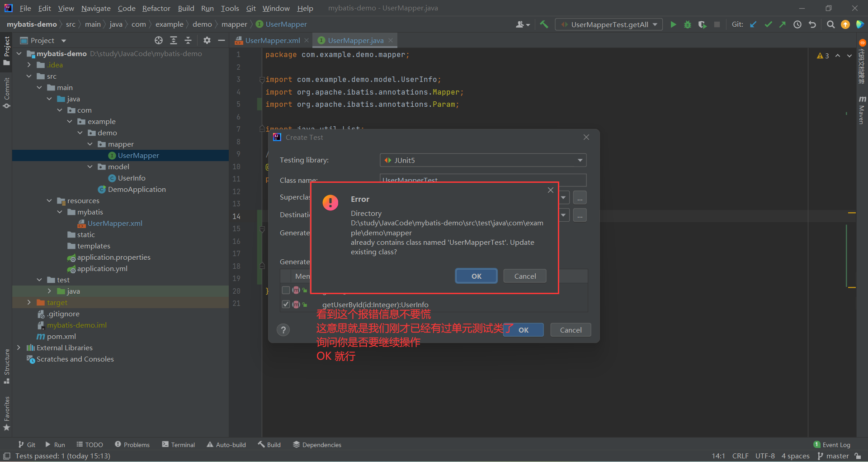The image size is (868, 462).
Task: Open the run configuration dropdown
Action: point(609,24)
